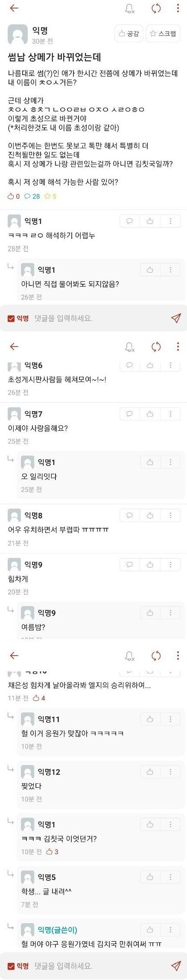
Task: Open 익명5's profile avatar thumbnail
Action: pyautogui.click(x=28, y=877)
